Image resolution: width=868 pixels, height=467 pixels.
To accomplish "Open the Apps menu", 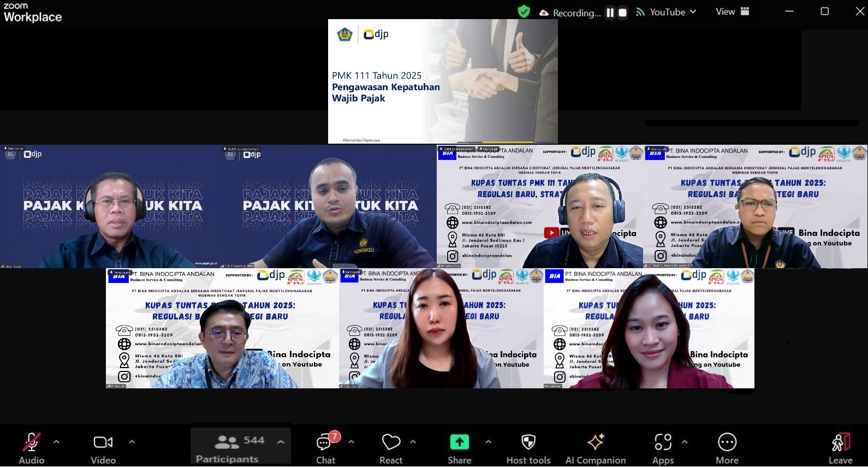I will 663,447.
